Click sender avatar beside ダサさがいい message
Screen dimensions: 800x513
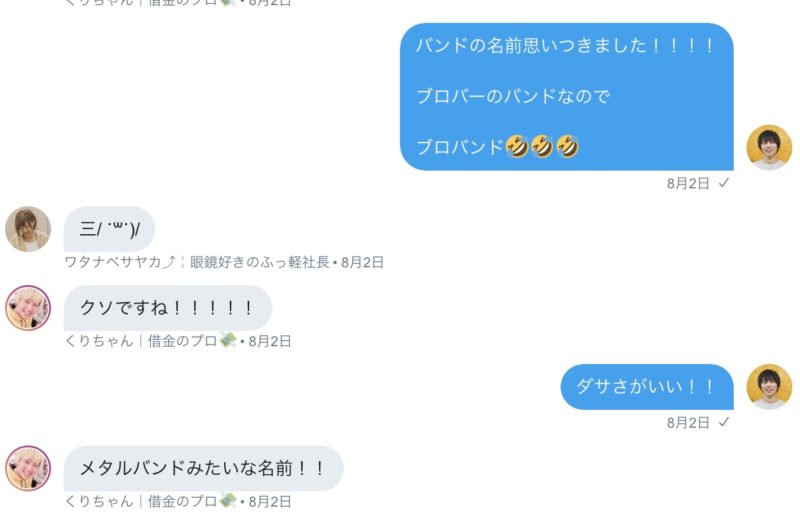tap(769, 386)
